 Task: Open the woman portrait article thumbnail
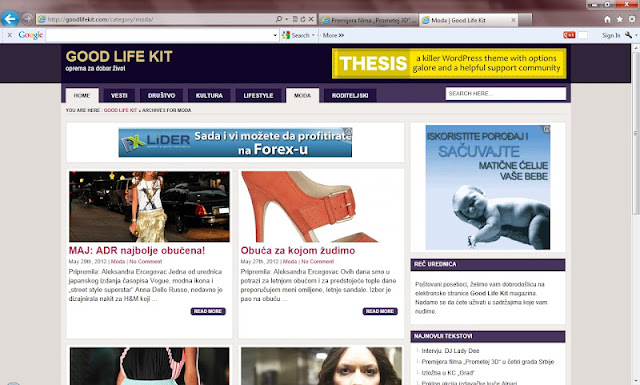(321, 366)
